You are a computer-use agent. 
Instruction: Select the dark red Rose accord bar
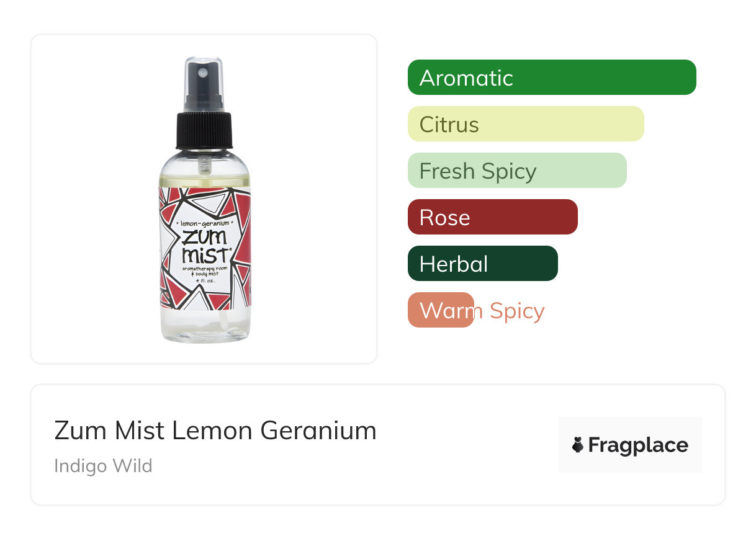(x=492, y=217)
